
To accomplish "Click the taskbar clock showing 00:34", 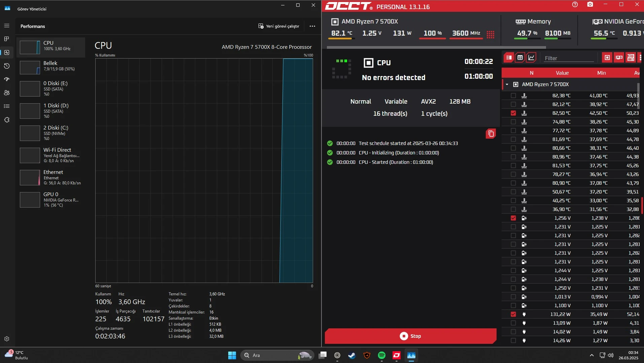I will [629, 355].
